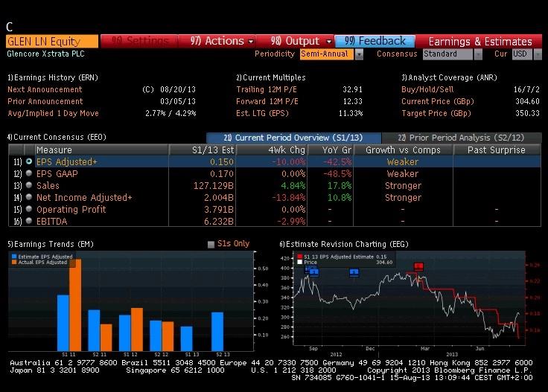This screenshot has width=548, height=392.
Task: Toggle the S1s Only checkbox
Action: point(211,244)
